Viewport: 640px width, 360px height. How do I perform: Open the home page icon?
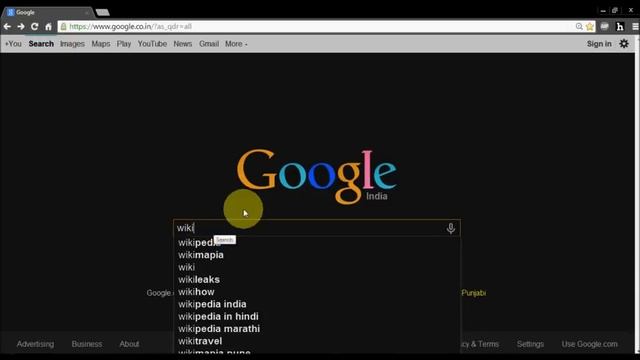pyautogui.click(x=49, y=27)
